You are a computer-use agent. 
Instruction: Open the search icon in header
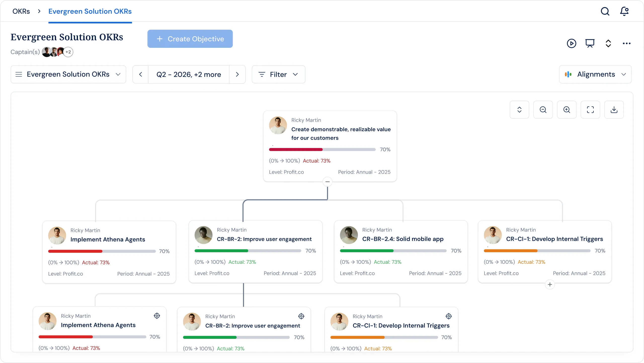click(x=605, y=11)
